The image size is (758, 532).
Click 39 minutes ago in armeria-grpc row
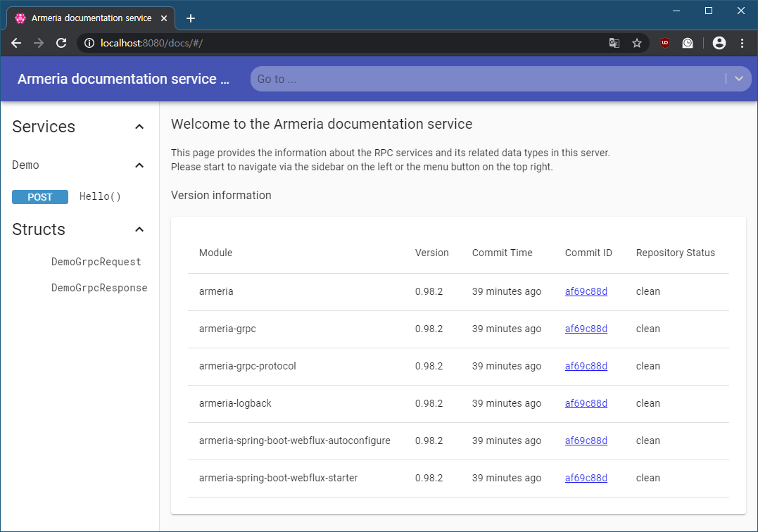tap(507, 329)
